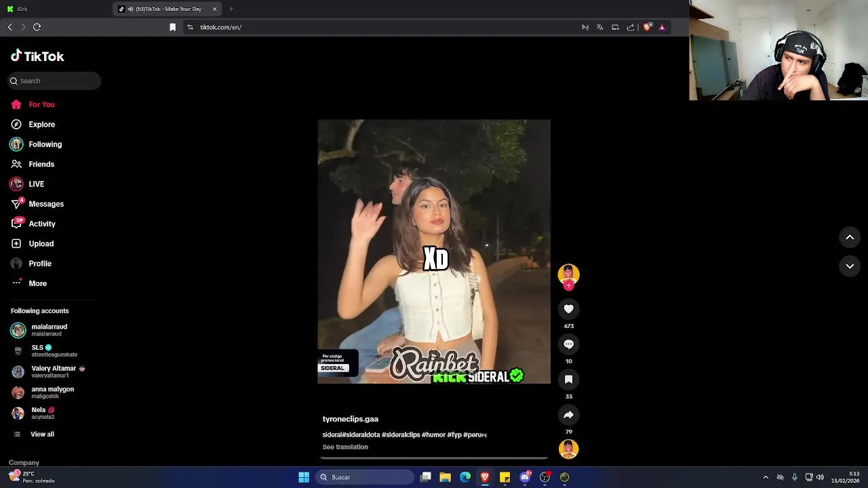
Task: Click the tiktok.com/en/ address bar
Action: click(380, 27)
